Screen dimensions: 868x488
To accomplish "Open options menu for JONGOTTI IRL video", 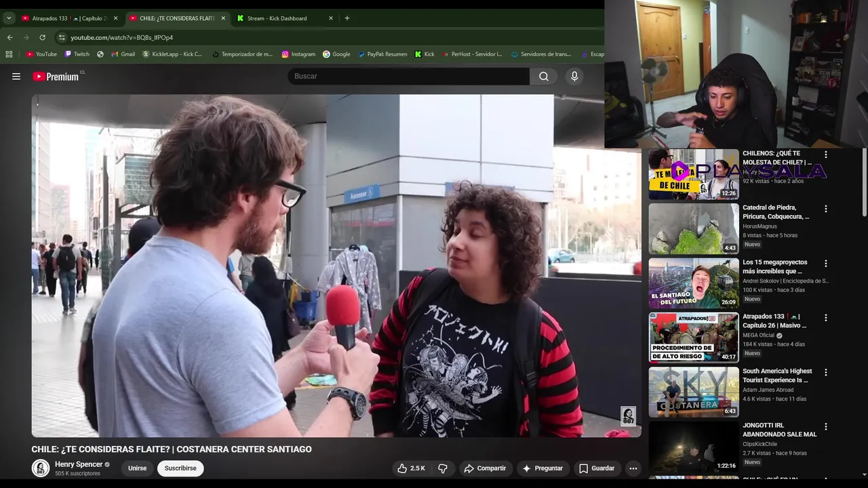I will pyautogui.click(x=826, y=426).
